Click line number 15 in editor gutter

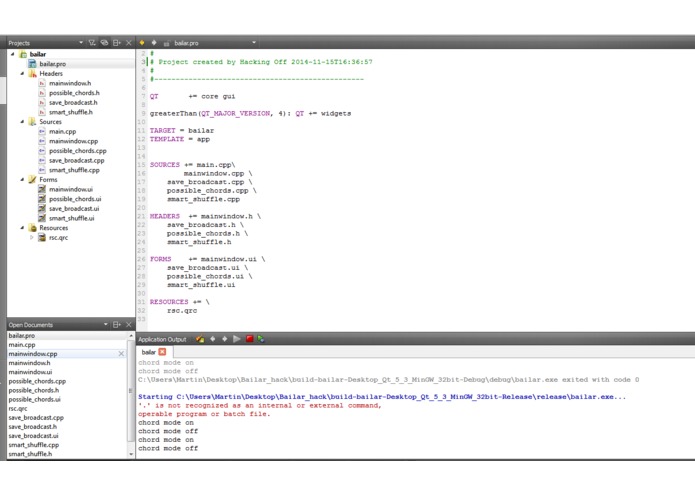pyautogui.click(x=141, y=165)
